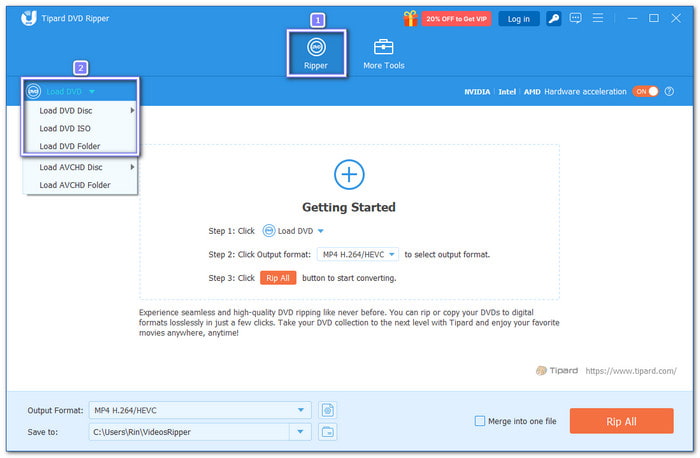Click open output folder icon
Viewport: 700px width, 458px height.
point(327,432)
